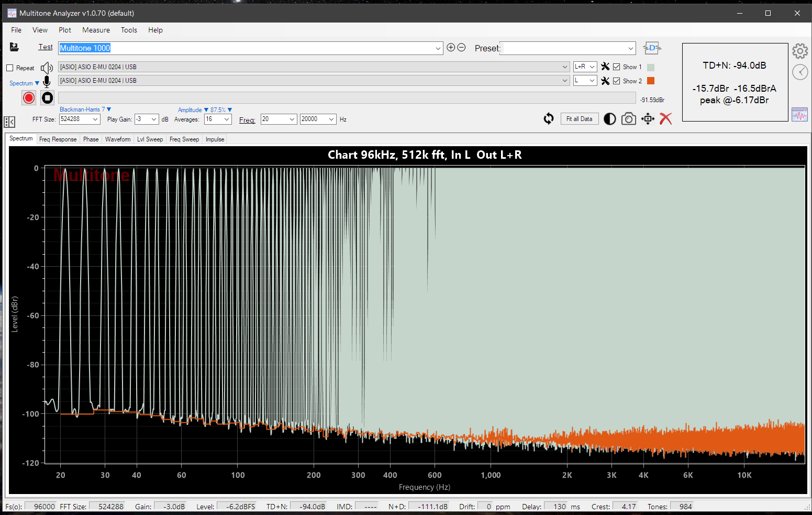Image resolution: width=812 pixels, height=515 pixels.
Task: Click the D filter block icon beside Preset
Action: tap(652, 48)
